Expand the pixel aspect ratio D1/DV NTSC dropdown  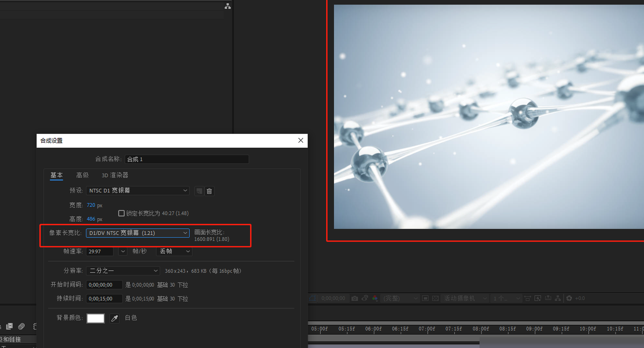(x=138, y=233)
